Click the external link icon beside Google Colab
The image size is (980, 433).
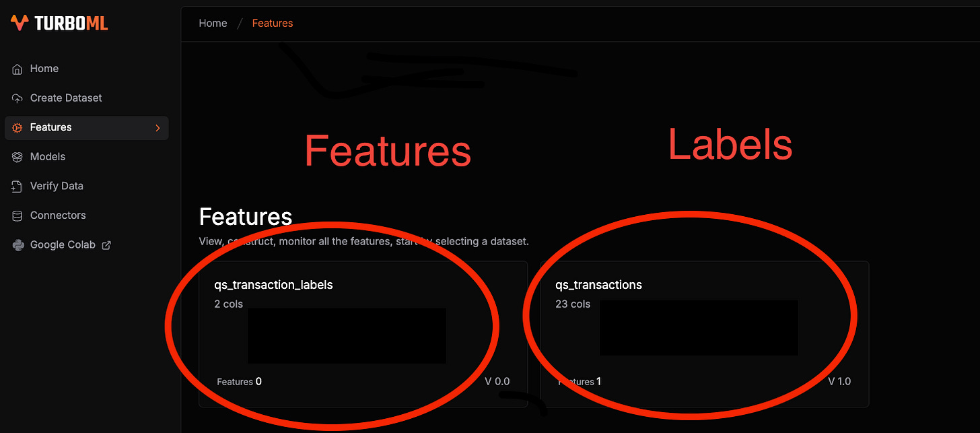pos(106,245)
